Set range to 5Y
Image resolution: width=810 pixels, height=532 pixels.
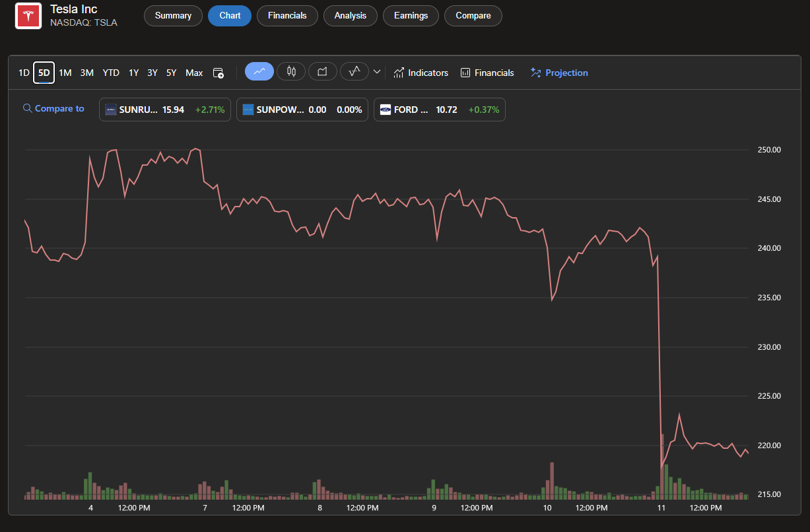171,73
